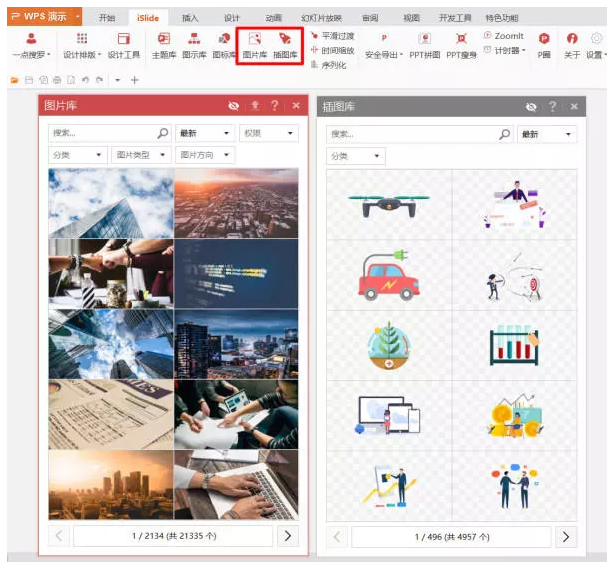
Task: Click the 序列化 sequence tool
Action: coord(329,65)
